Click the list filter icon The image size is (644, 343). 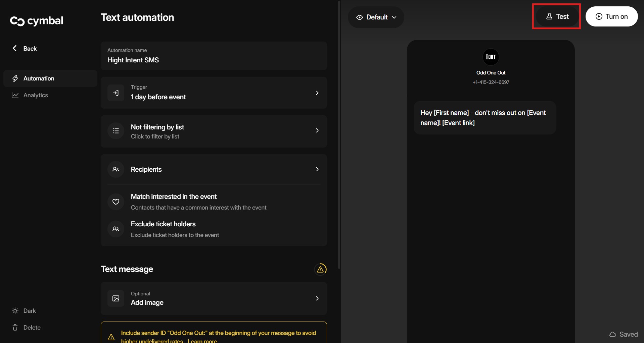[x=116, y=131]
